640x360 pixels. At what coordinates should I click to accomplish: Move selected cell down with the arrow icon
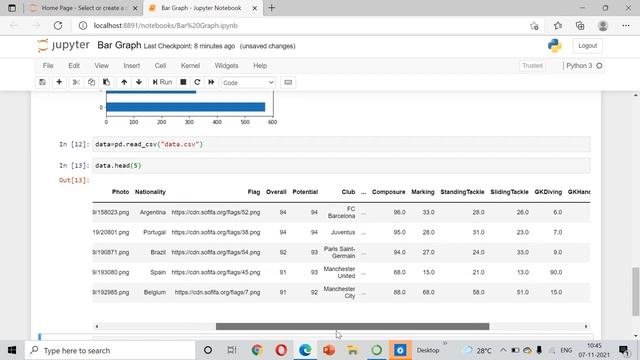(139, 82)
